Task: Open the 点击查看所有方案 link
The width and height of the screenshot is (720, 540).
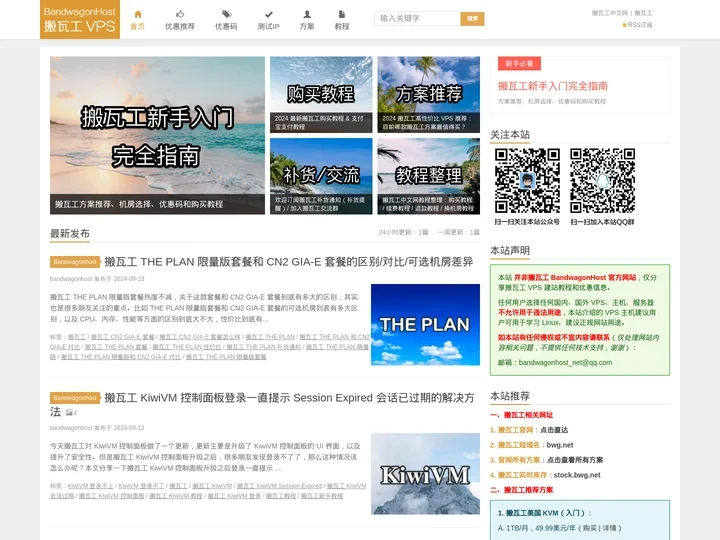Action: pyautogui.click(x=575, y=460)
